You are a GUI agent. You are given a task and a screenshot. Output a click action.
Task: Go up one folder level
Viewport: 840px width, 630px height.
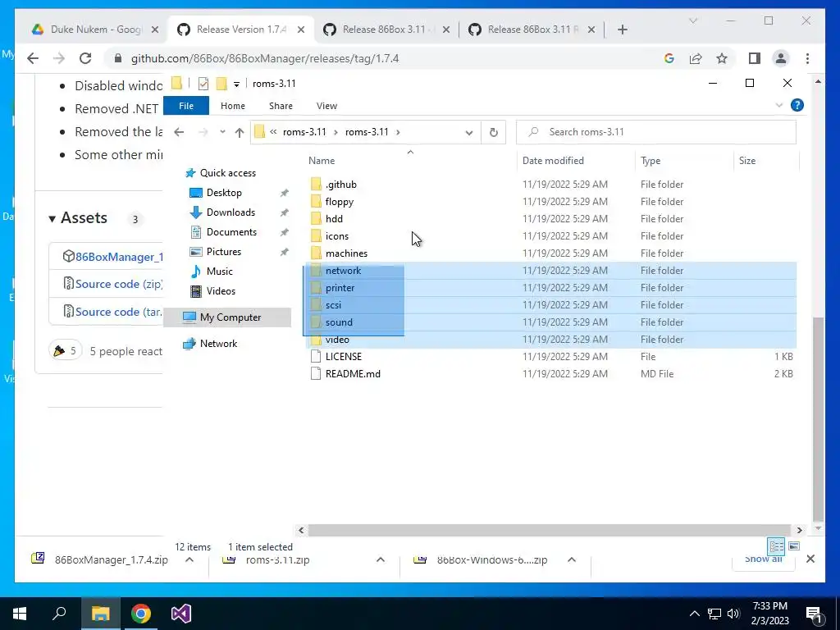[239, 132]
